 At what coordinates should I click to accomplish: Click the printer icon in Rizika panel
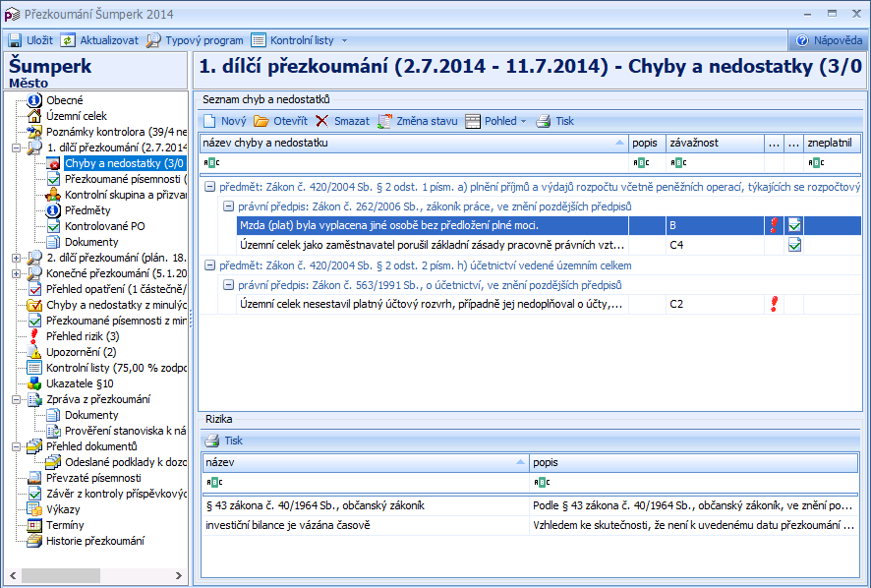[x=211, y=441]
